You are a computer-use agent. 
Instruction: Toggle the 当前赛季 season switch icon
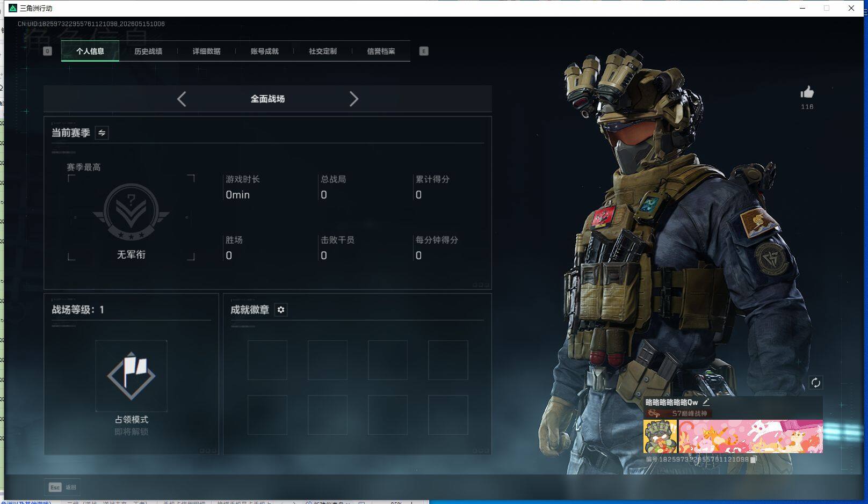point(102,133)
